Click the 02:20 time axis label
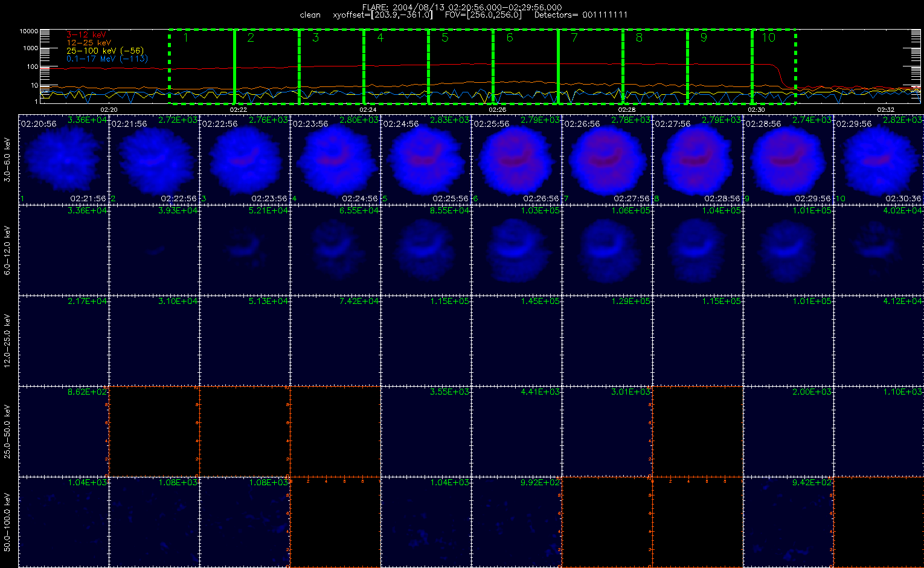This screenshot has width=924, height=568. 109,110
